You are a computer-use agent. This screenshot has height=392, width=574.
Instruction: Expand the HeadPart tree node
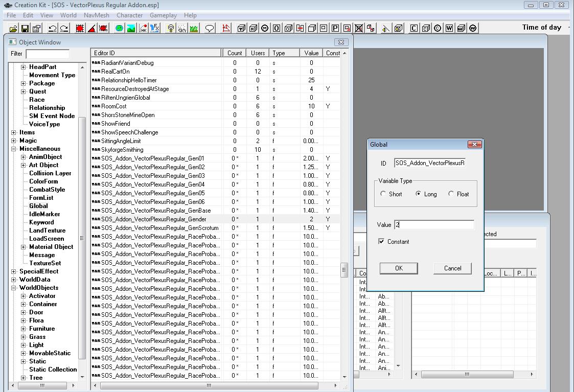[24, 67]
